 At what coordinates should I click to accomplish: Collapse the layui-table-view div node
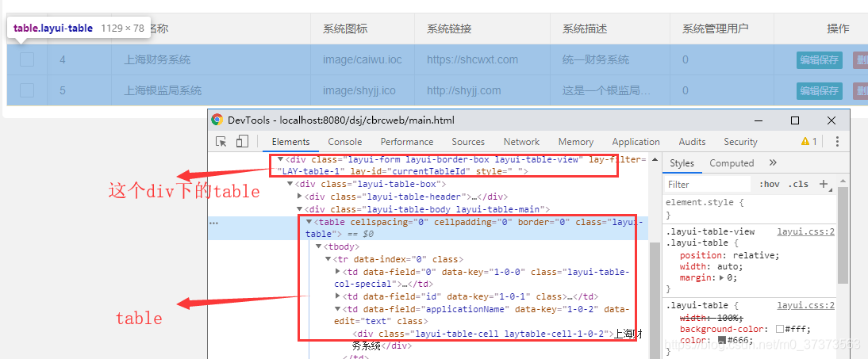click(281, 159)
